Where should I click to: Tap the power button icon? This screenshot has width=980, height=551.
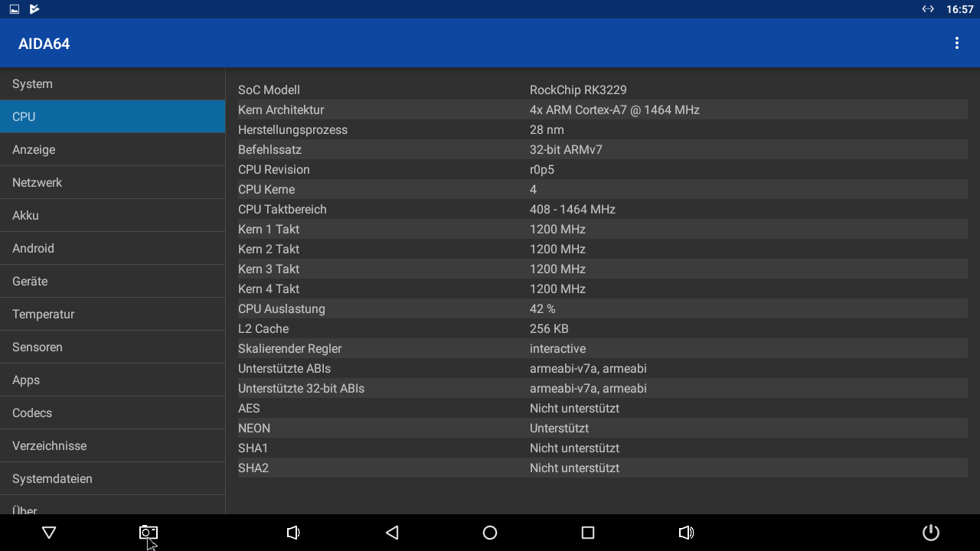[931, 533]
